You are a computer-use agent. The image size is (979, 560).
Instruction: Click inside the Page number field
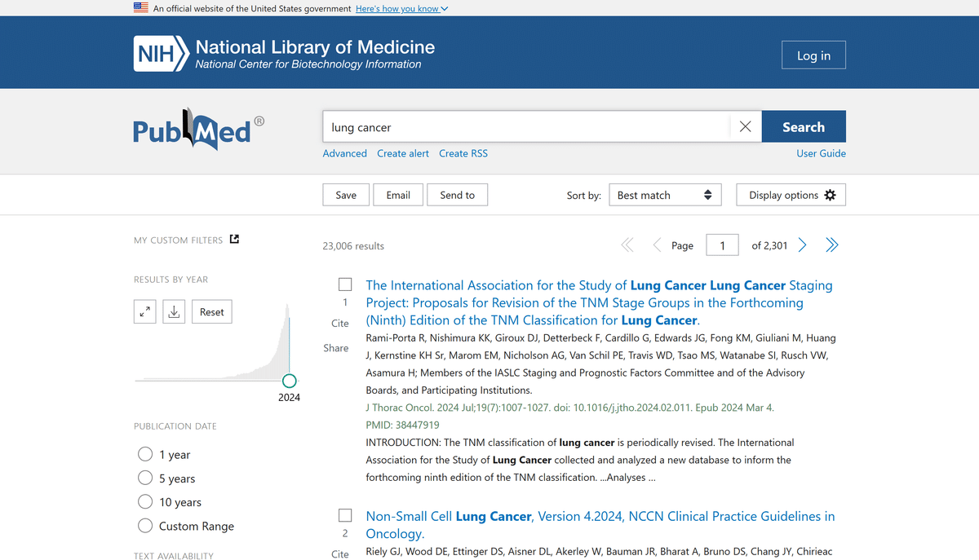pos(722,245)
